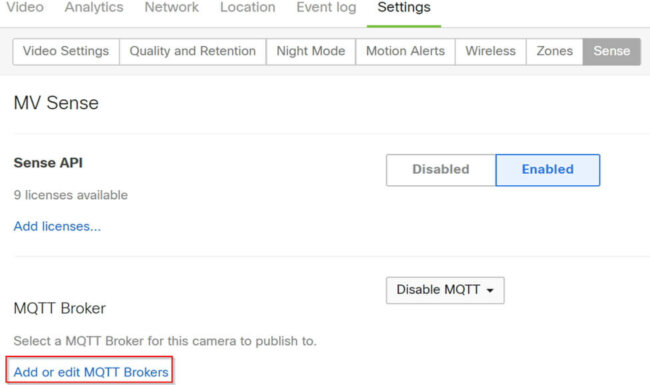Select the Settings tab
This screenshot has height=385, width=650.
(x=404, y=7)
